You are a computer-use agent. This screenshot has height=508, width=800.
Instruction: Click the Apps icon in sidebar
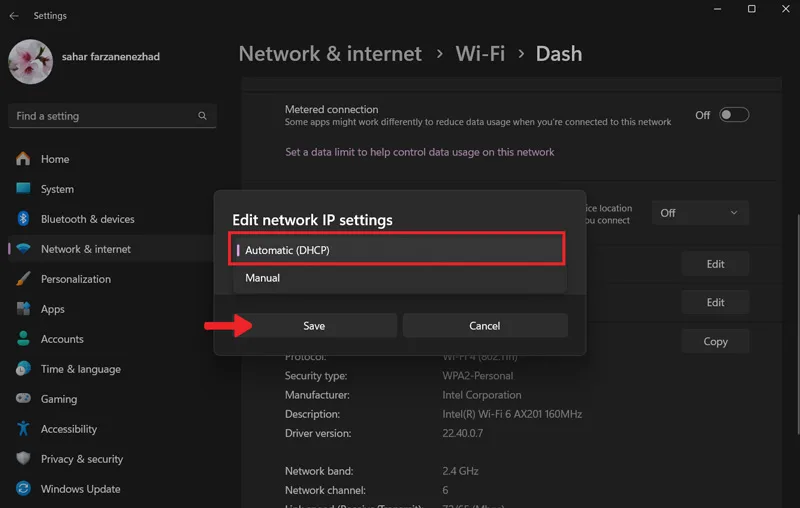pos(23,309)
